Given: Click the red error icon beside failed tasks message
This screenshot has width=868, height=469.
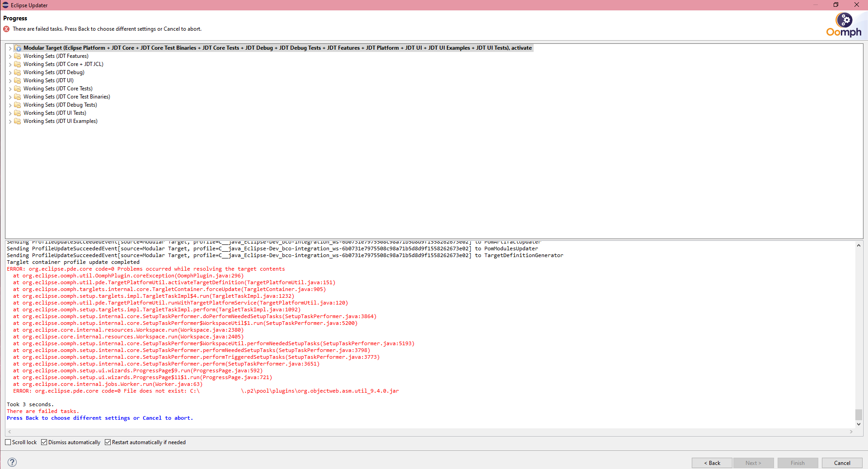Looking at the screenshot, I should (x=6, y=28).
